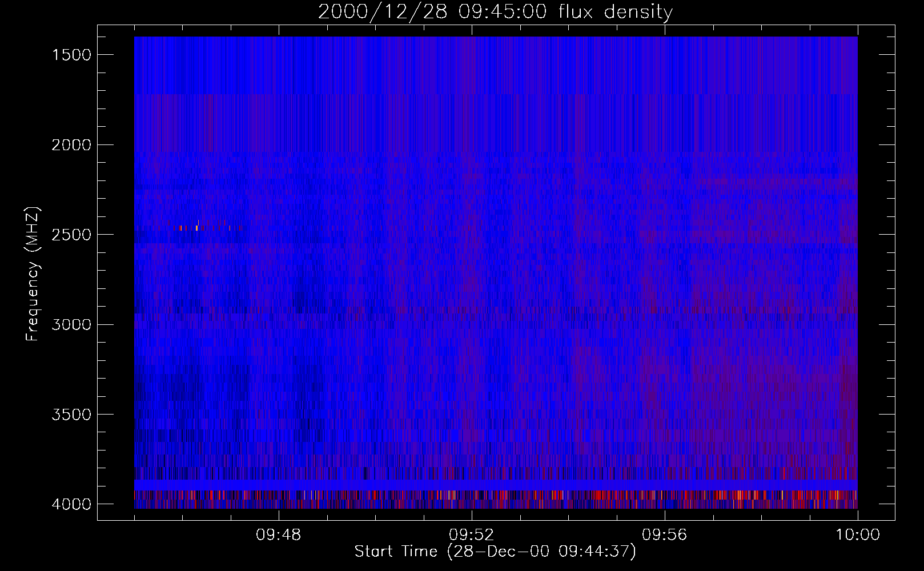
Task: Click the 1500 frequency tick label
Action: coord(71,55)
